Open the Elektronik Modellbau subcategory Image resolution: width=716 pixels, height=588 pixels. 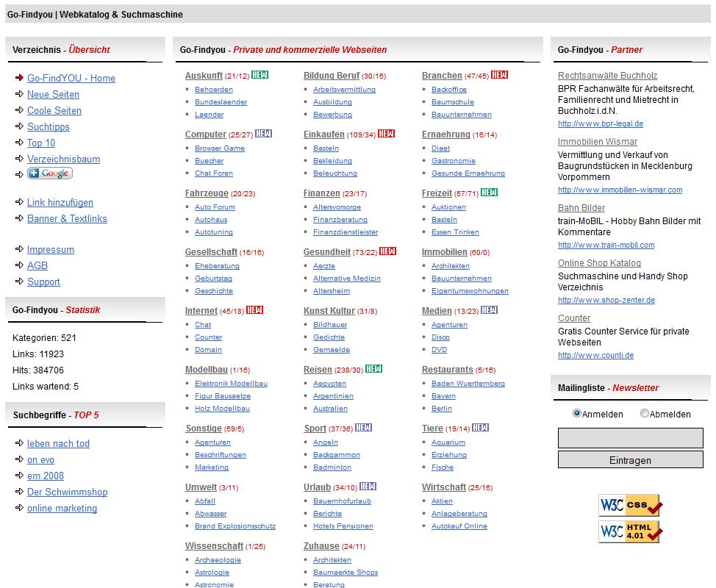(231, 384)
